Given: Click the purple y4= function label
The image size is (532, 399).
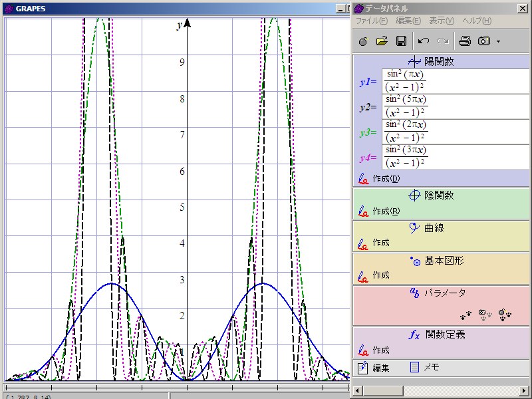Looking at the screenshot, I should tap(368, 158).
